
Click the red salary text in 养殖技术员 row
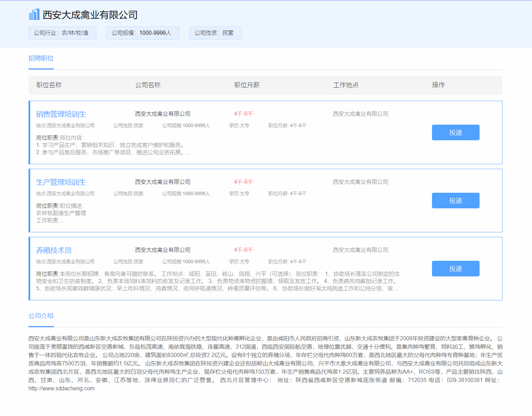click(x=243, y=250)
